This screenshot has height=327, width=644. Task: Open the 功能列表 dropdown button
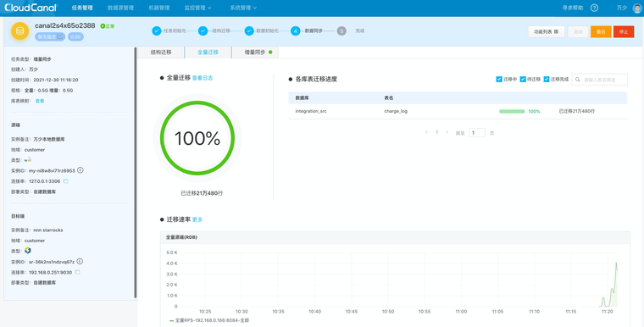click(x=547, y=31)
